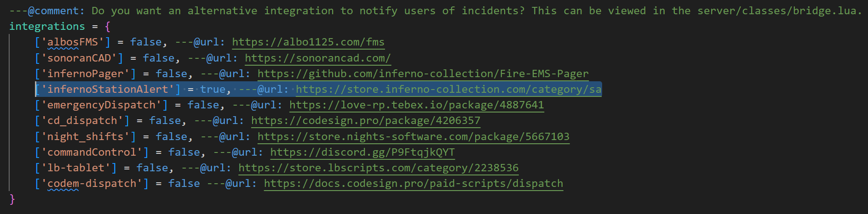868x214 pixels.
Task: Click the 'false' value for sonoranCAD
Action: (158, 58)
